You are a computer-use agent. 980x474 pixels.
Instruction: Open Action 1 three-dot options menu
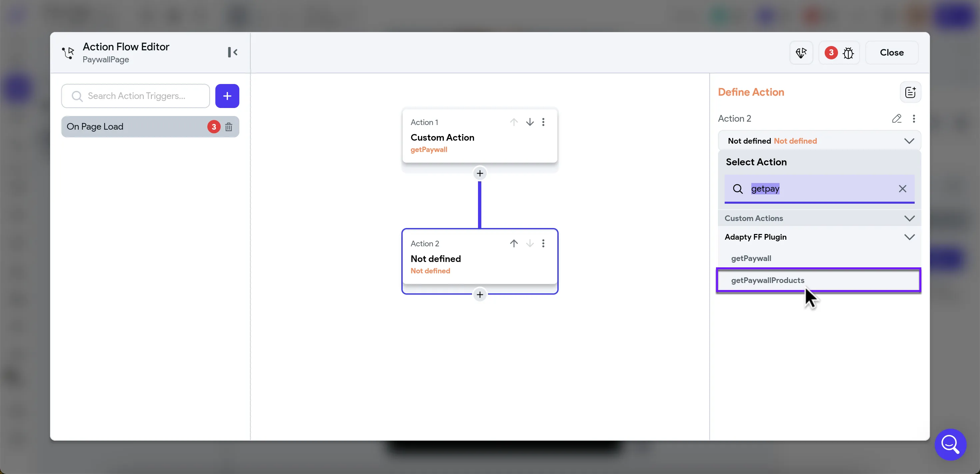tap(543, 122)
